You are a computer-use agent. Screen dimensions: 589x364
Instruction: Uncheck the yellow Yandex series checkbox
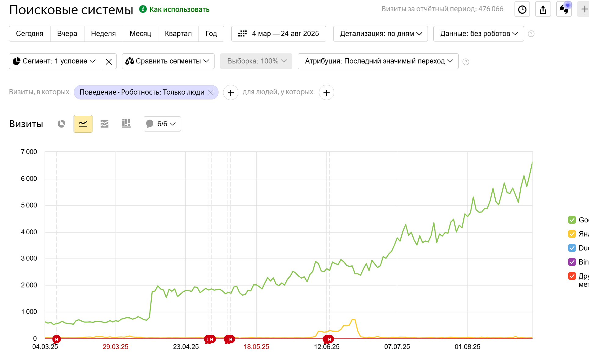tap(572, 234)
